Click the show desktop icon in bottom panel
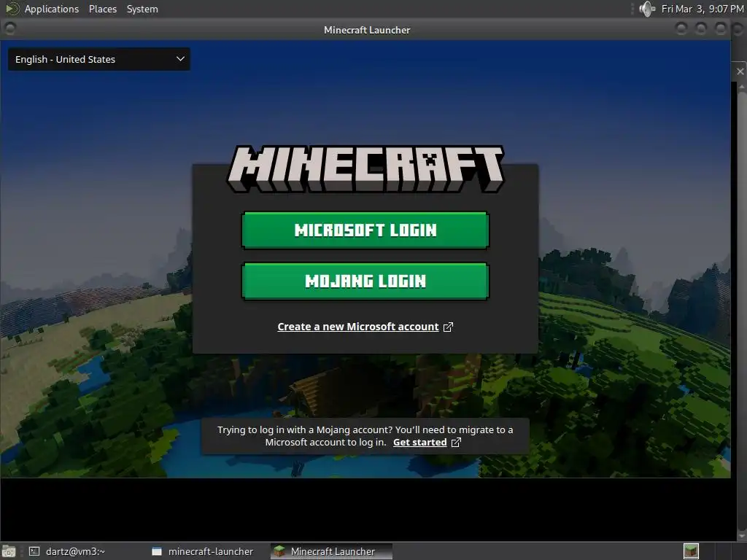The height and width of the screenshot is (560, 747). (x=9, y=551)
